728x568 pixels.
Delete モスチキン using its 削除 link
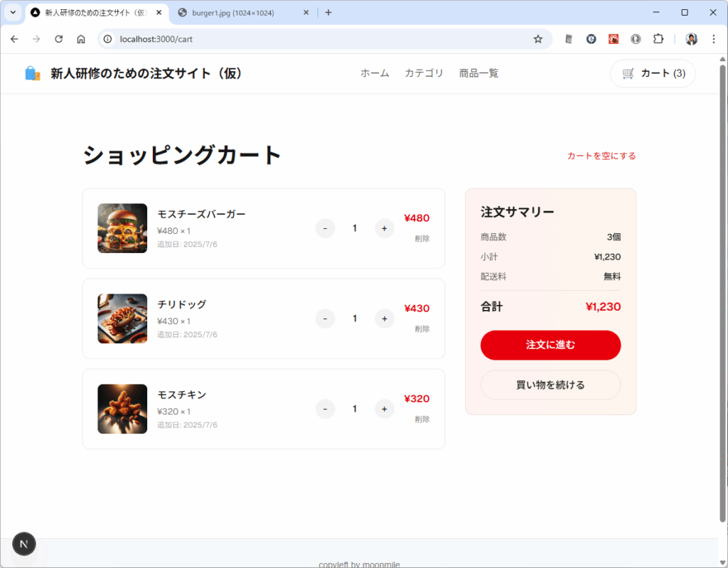pyautogui.click(x=422, y=419)
